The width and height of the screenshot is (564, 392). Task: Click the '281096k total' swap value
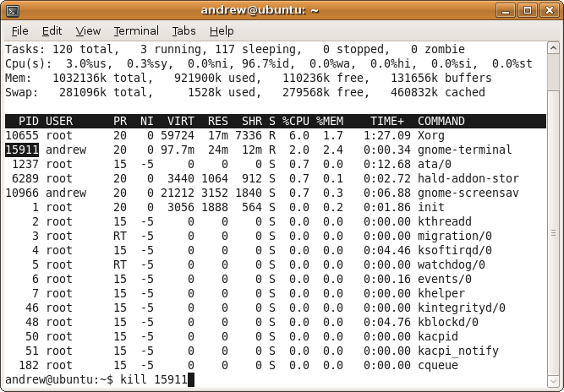[x=106, y=93]
